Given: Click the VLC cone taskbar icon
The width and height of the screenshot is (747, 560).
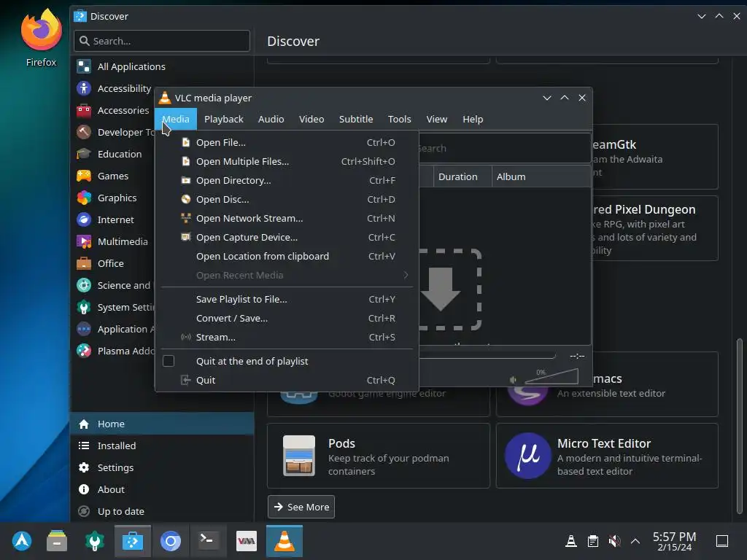Looking at the screenshot, I should (x=284, y=541).
